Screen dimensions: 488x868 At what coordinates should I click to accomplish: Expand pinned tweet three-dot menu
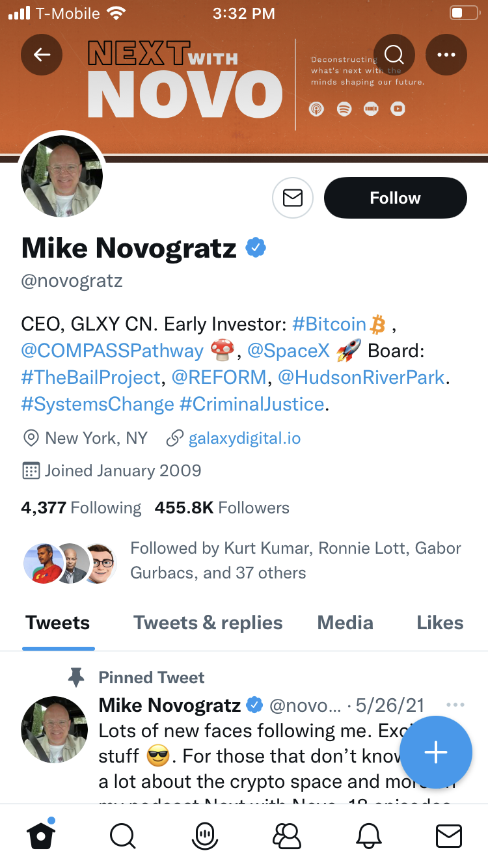pos(455,705)
